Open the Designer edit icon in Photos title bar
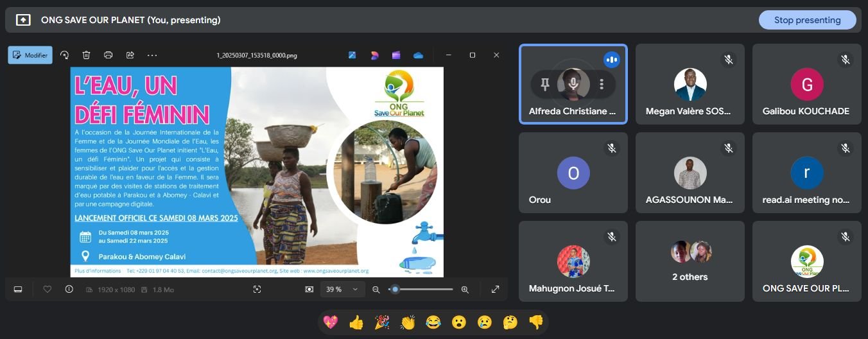 [352, 55]
